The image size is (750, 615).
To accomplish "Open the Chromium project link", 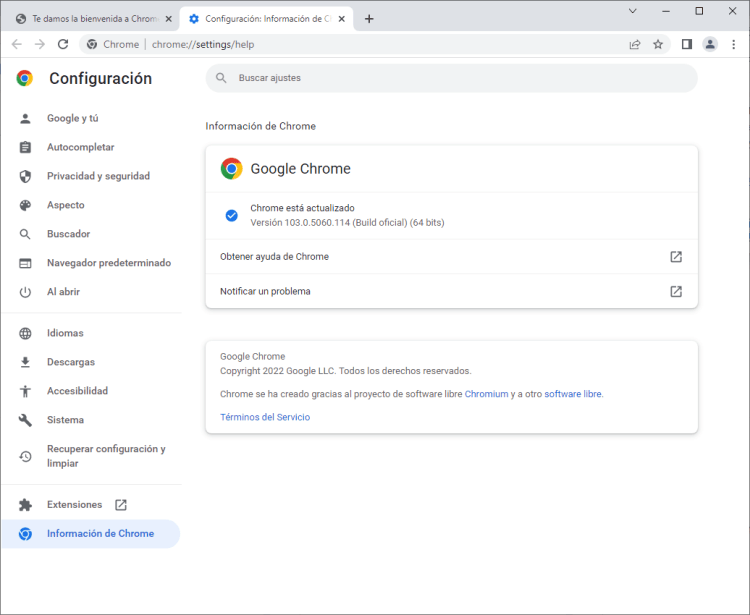I will pos(486,394).
